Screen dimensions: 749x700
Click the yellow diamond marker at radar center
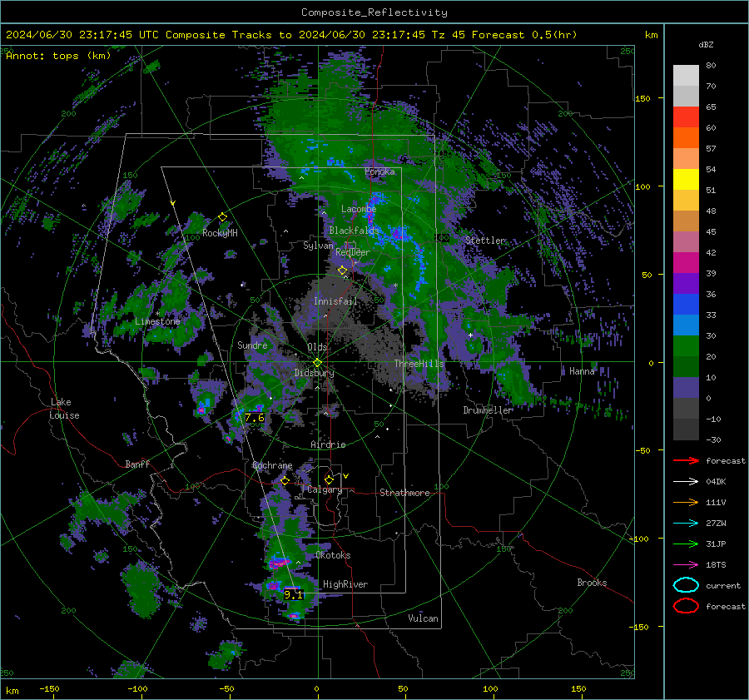[317, 363]
